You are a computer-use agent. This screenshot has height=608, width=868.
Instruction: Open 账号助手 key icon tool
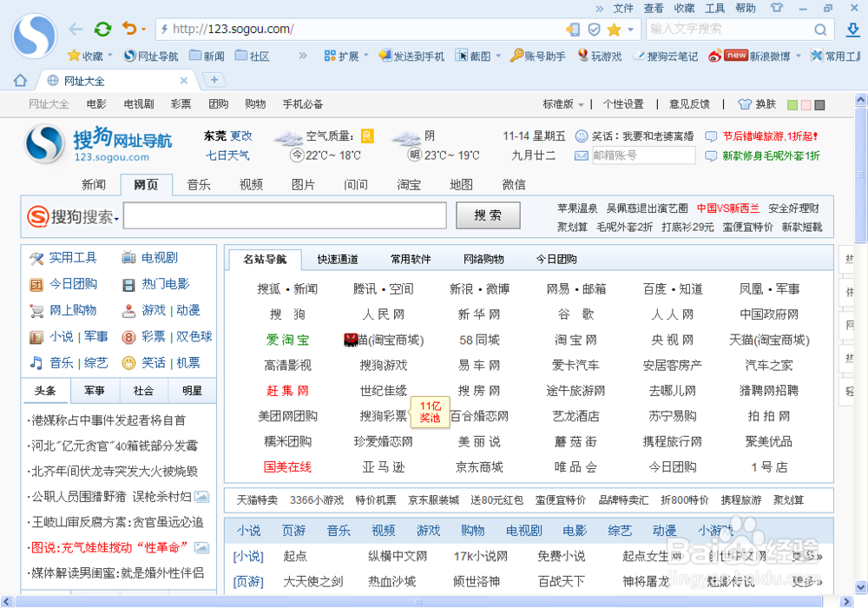(x=537, y=56)
